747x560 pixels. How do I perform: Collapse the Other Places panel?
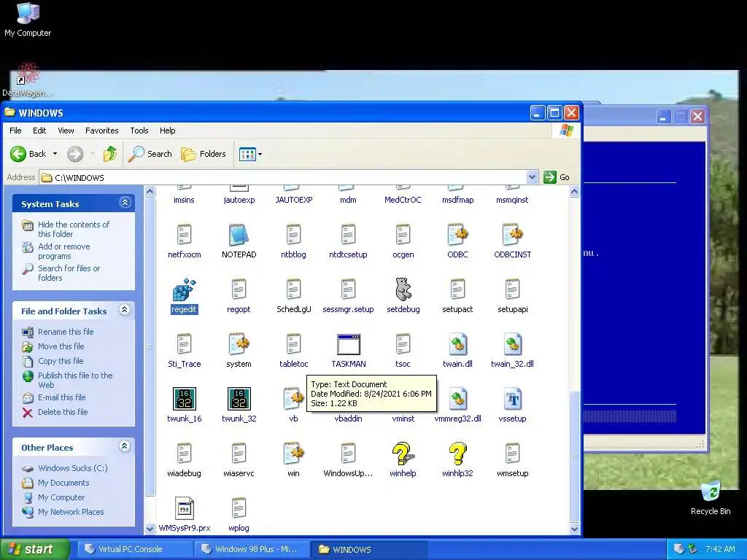124,446
